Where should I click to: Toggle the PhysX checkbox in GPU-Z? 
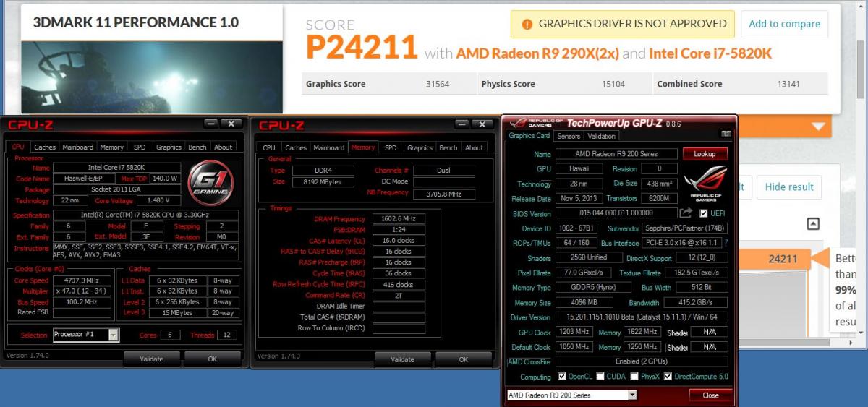click(x=634, y=377)
